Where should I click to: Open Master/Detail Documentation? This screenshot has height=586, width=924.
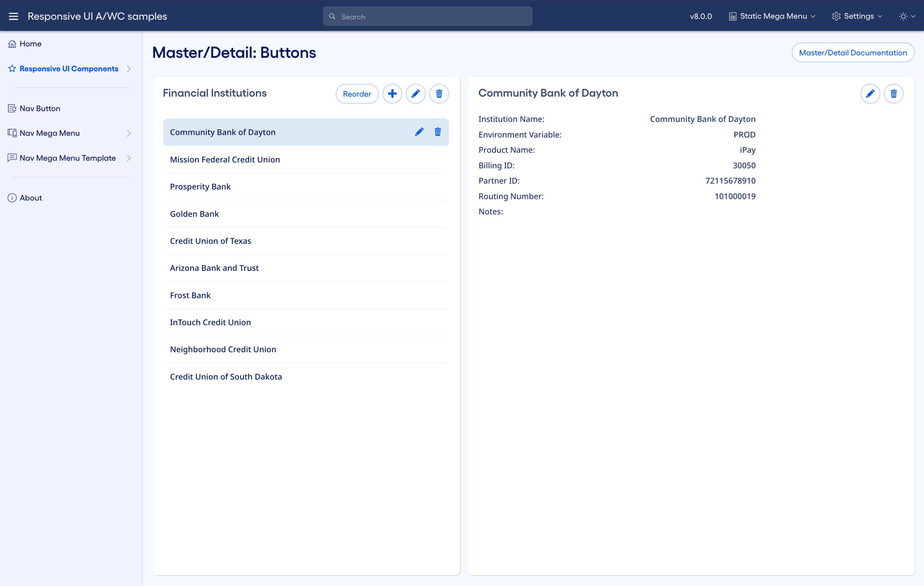853,53
